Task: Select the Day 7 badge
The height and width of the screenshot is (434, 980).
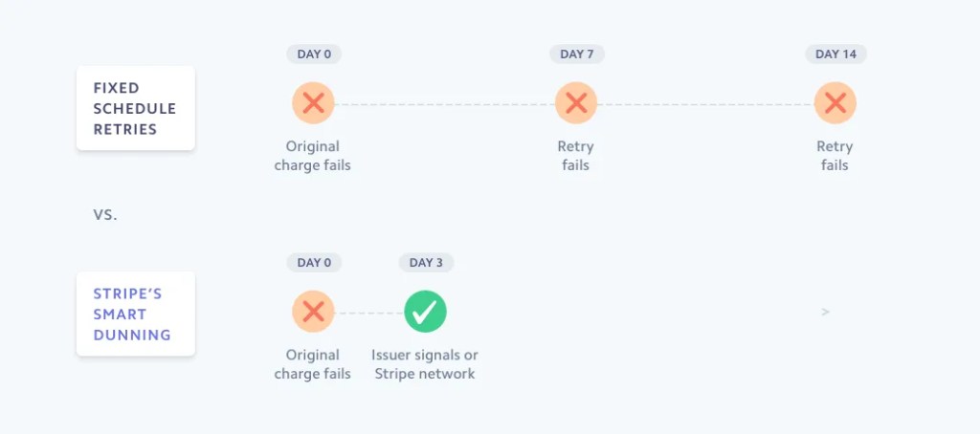Action: coord(577,54)
